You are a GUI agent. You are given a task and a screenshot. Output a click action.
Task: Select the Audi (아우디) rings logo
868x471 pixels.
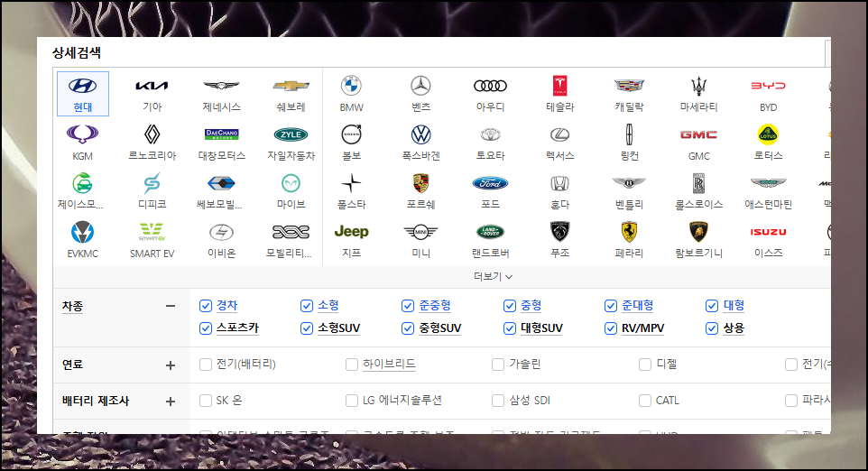(x=491, y=86)
